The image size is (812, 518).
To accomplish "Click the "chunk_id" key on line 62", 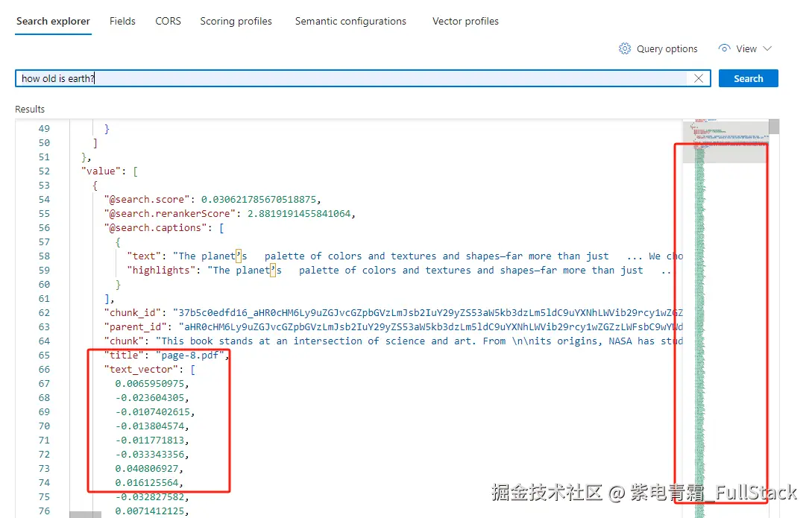I will pos(133,312).
